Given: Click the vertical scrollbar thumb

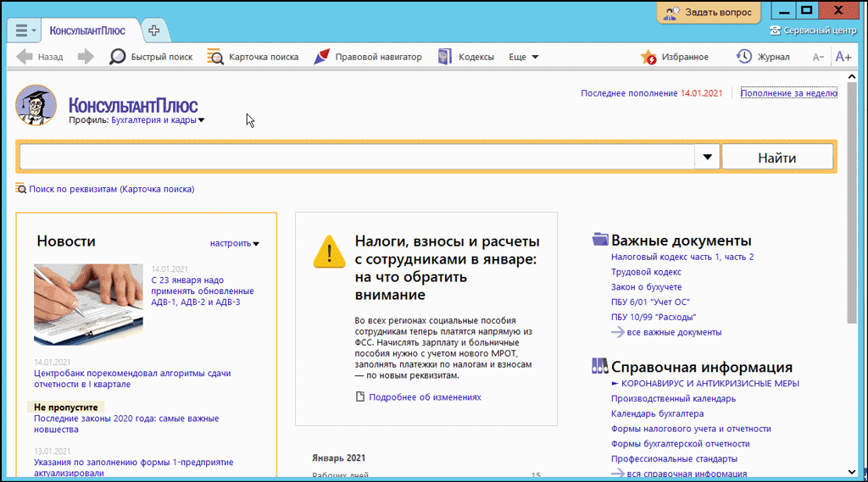Looking at the screenshot, I should coord(852,202).
